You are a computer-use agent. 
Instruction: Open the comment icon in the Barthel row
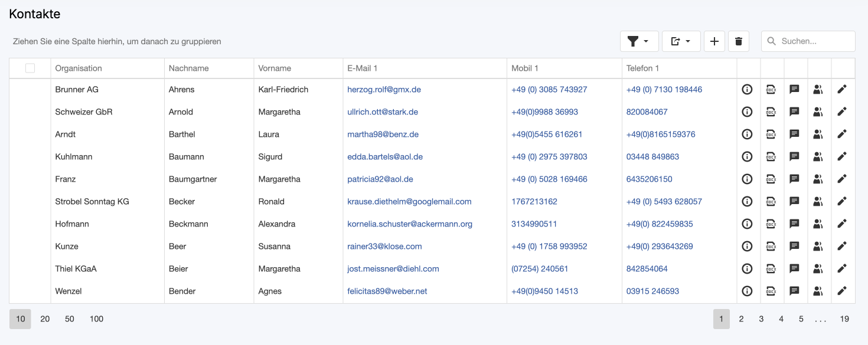tap(794, 134)
